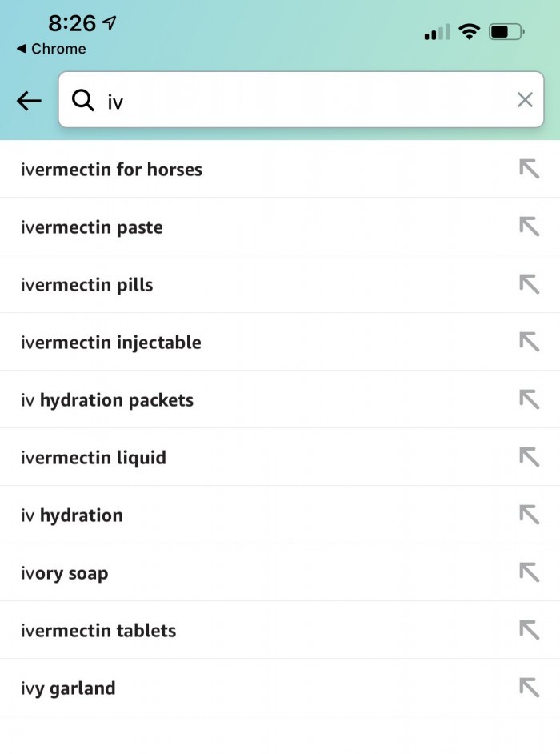Tap the back arrow beside the search bar
Screen dimensions: 560x754
pyautogui.click(x=29, y=100)
